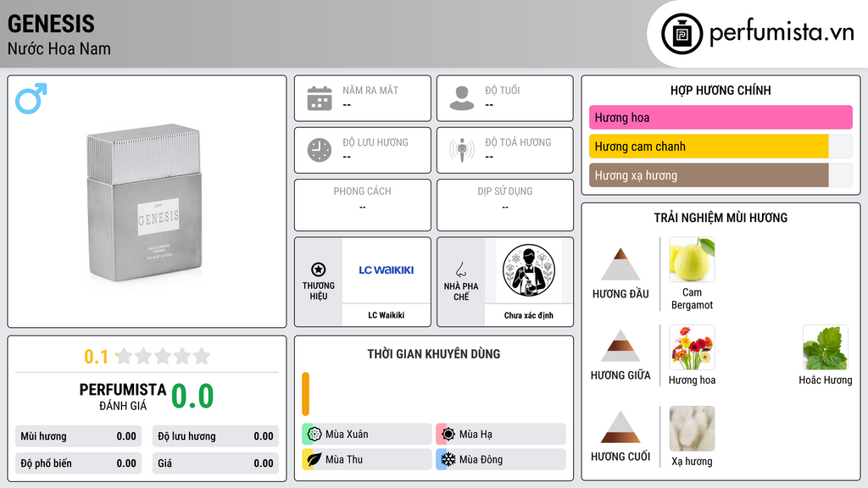The height and width of the screenshot is (488, 868).
Task: Click the Chưa xác định perfumer label
Action: [x=529, y=315]
